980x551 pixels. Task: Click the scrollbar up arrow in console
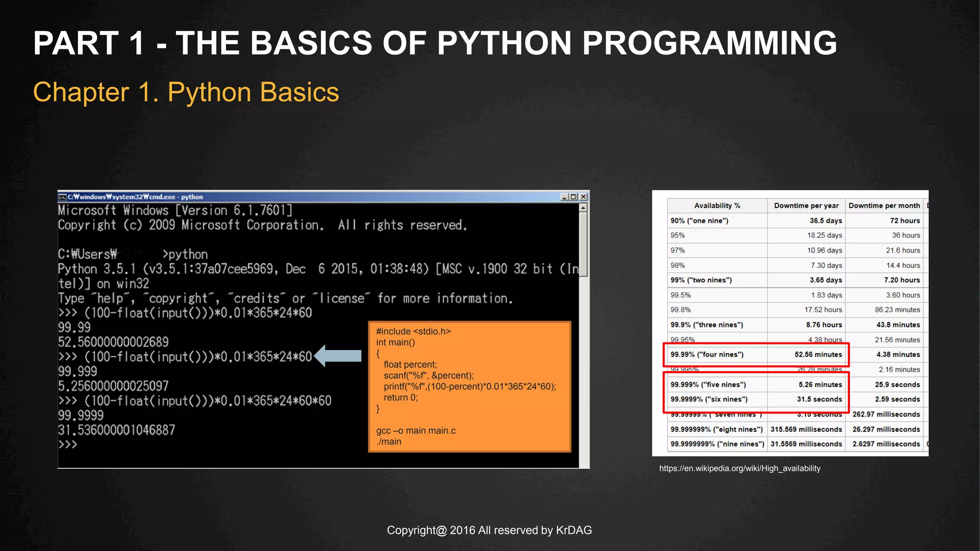[x=583, y=208]
